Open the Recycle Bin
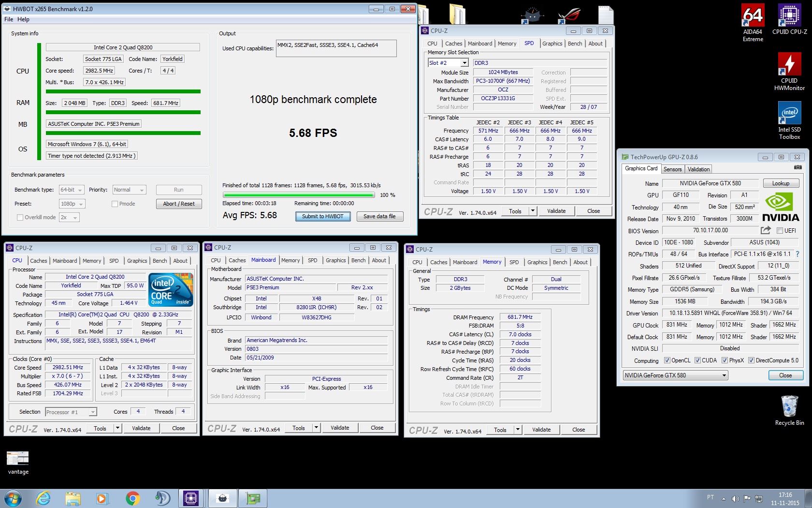812x508 pixels. click(789, 411)
